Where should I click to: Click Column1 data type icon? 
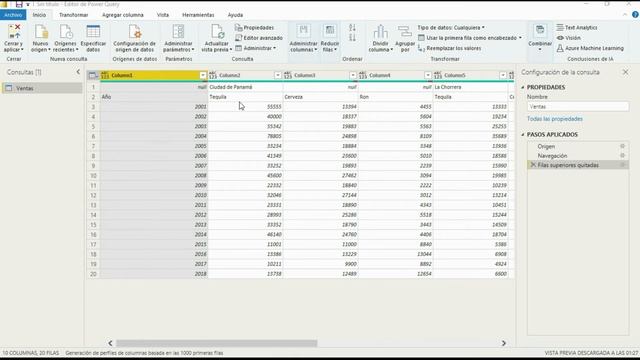click(x=105, y=75)
